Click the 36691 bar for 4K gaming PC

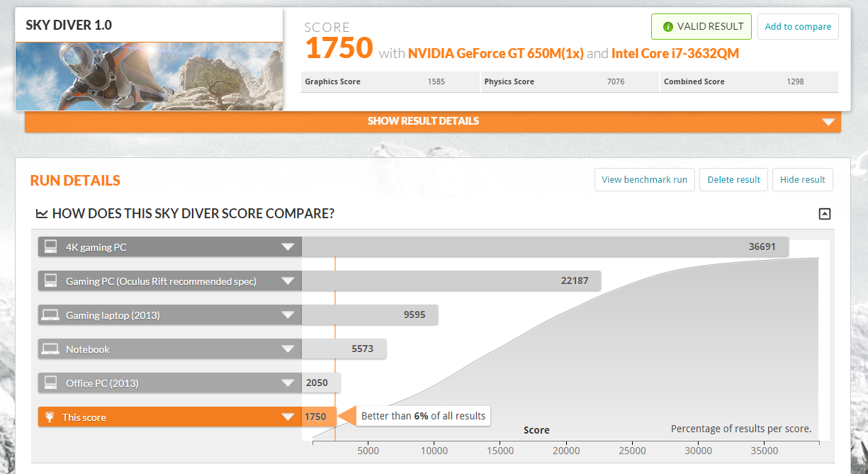[x=545, y=247]
